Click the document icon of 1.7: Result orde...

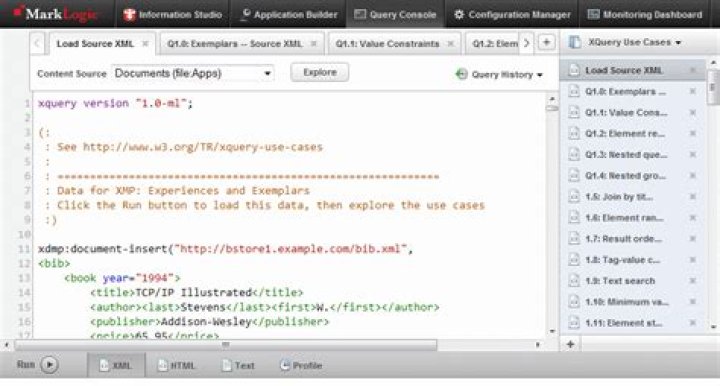(574, 238)
